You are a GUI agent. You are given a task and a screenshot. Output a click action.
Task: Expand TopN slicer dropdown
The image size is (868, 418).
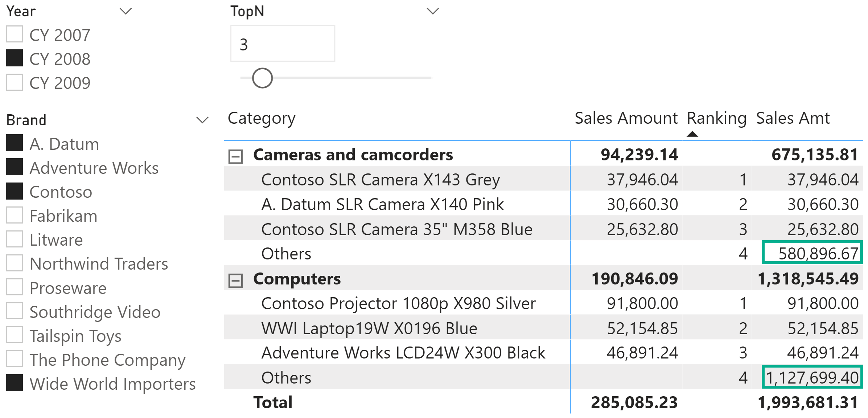(x=427, y=9)
